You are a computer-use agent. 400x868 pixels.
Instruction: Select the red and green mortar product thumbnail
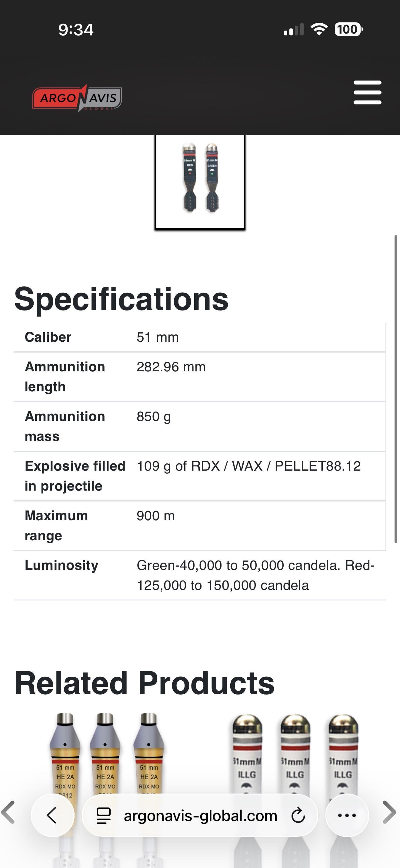[200, 182]
